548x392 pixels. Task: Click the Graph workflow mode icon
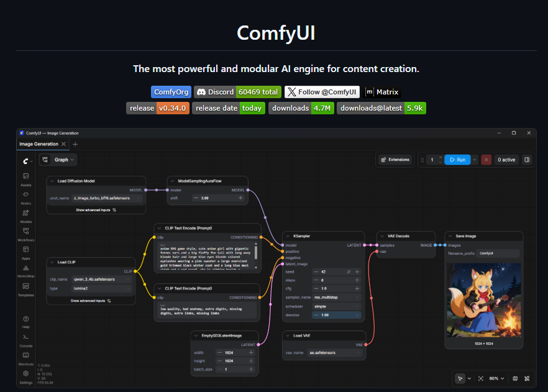tap(45, 160)
